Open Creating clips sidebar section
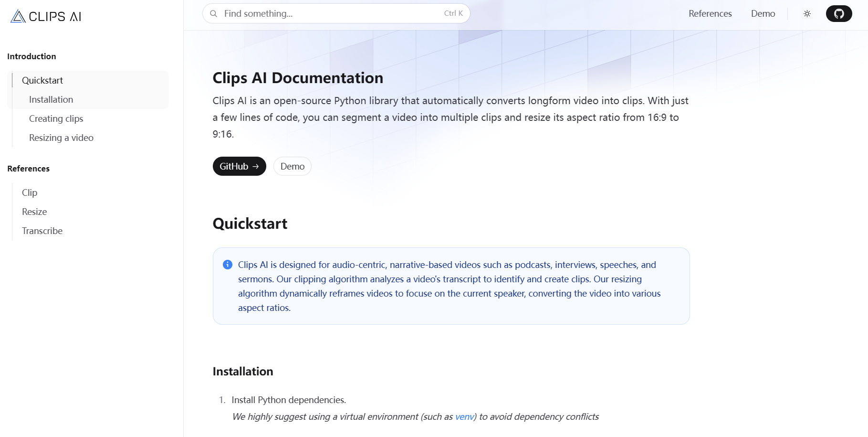 point(56,118)
